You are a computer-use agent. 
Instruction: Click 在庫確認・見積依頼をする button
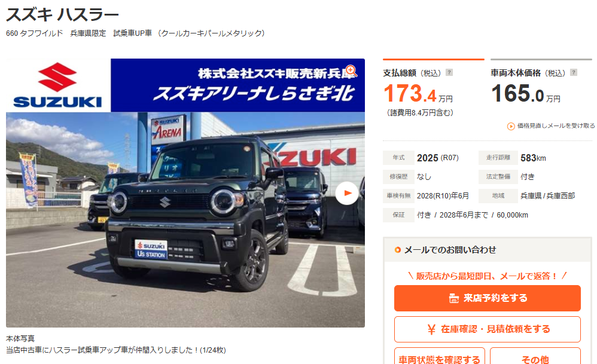pyautogui.click(x=488, y=329)
